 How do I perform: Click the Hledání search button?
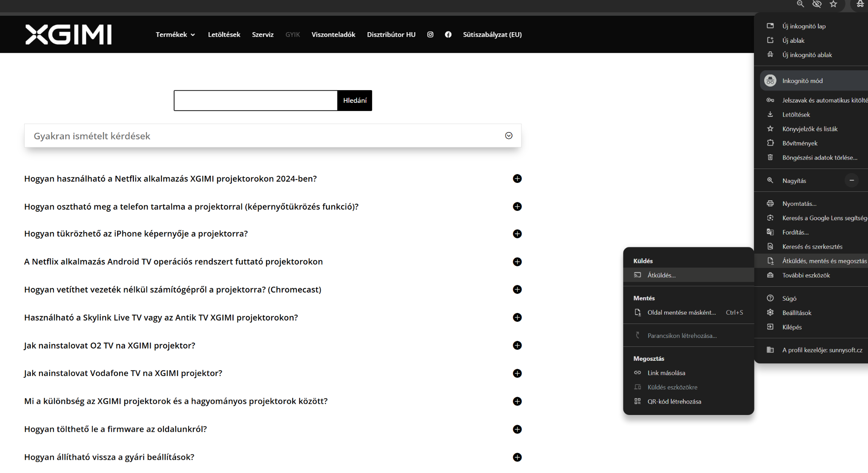pos(355,100)
